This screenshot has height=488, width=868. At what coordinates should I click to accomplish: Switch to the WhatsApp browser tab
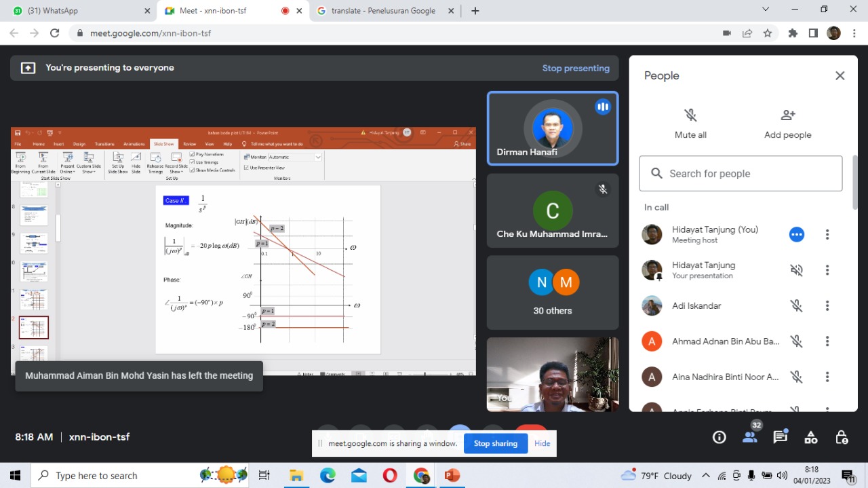pos(78,11)
